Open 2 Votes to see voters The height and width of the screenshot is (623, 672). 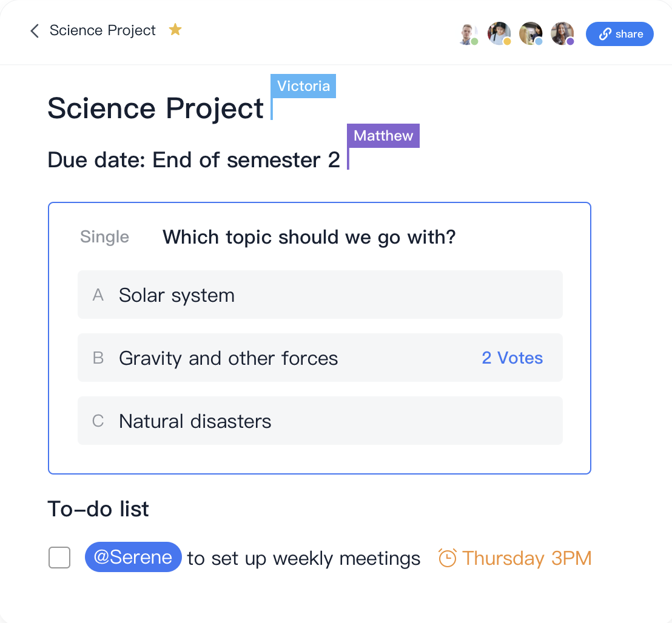(512, 358)
